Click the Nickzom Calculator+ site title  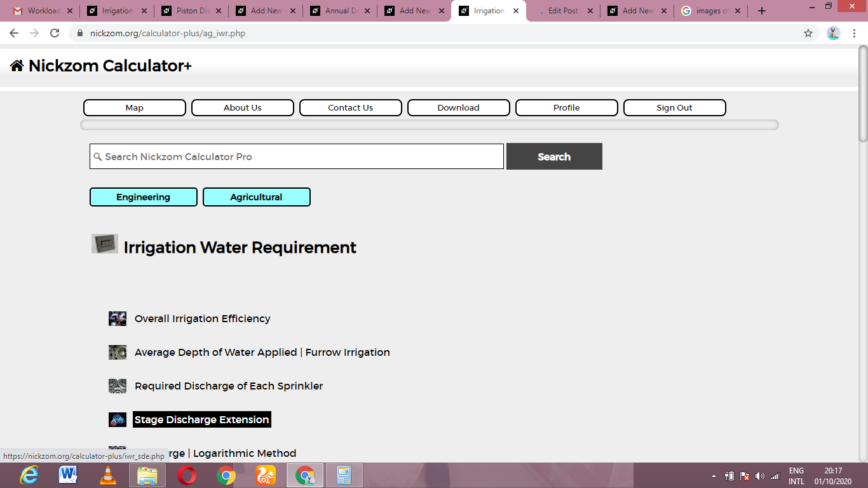pyautogui.click(x=110, y=65)
